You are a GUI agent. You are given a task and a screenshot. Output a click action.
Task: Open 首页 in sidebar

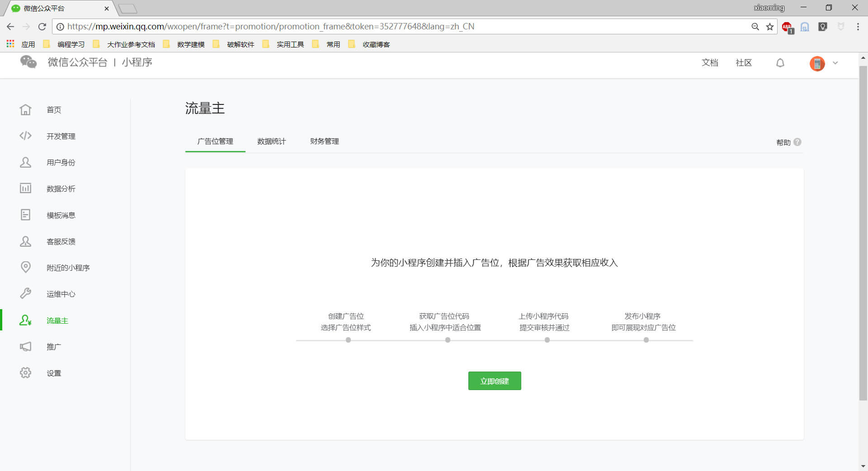[54, 110]
